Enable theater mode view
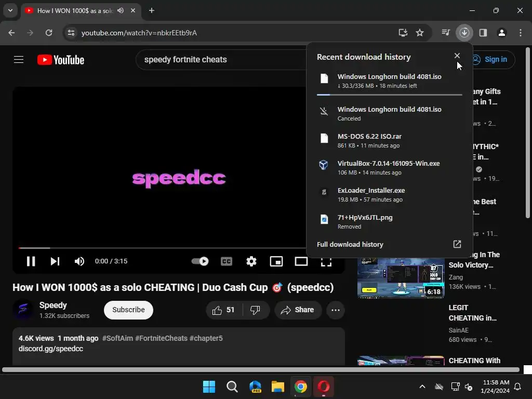 click(301, 261)
